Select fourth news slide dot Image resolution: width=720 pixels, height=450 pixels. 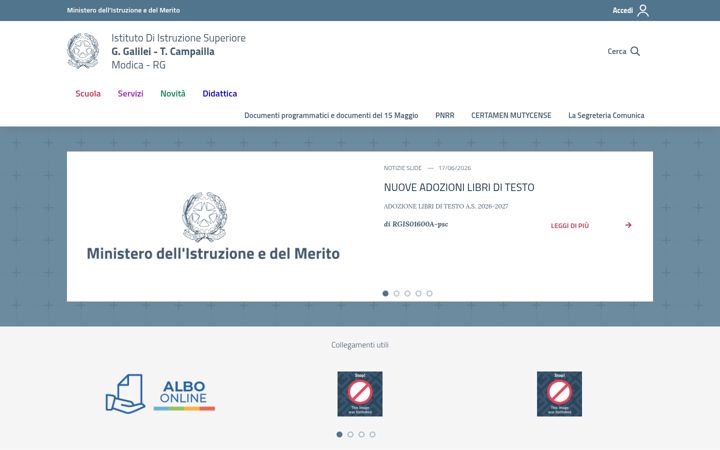(418, 293)
